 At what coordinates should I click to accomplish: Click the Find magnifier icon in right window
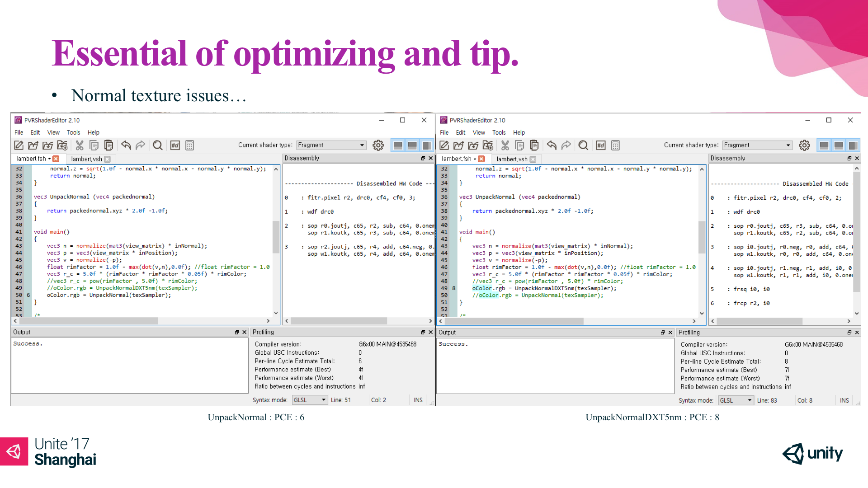(583, 145)
